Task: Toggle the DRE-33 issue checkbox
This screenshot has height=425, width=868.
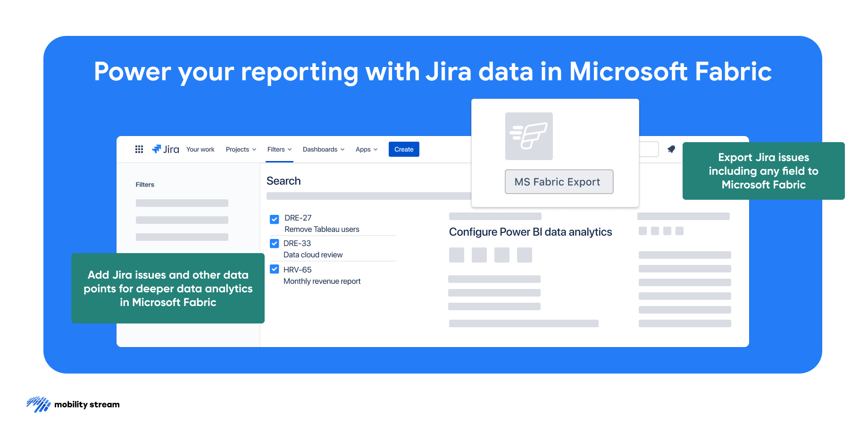Action: (x=275, y=244)
